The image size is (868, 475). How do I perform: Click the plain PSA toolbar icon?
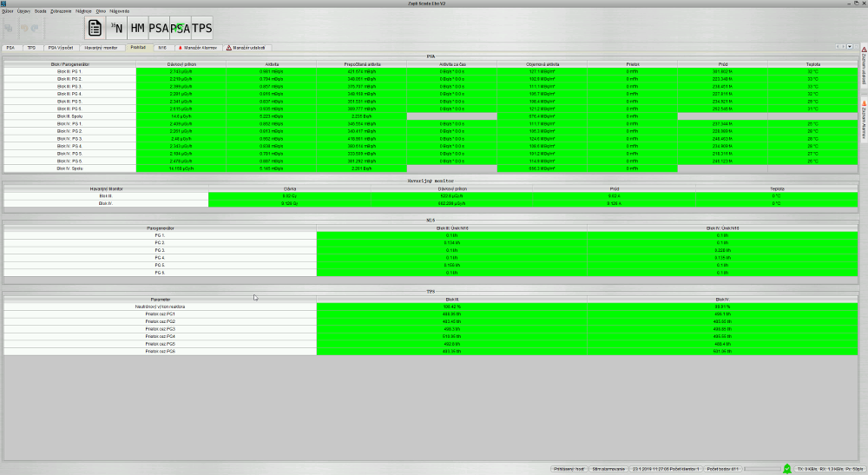pyautogui.click(x=159, y=28)
